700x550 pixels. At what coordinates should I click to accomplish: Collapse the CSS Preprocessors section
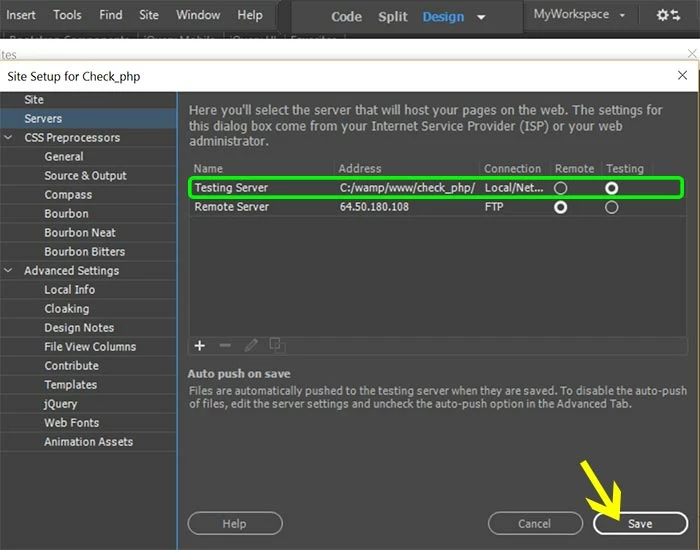pos(8,138)
